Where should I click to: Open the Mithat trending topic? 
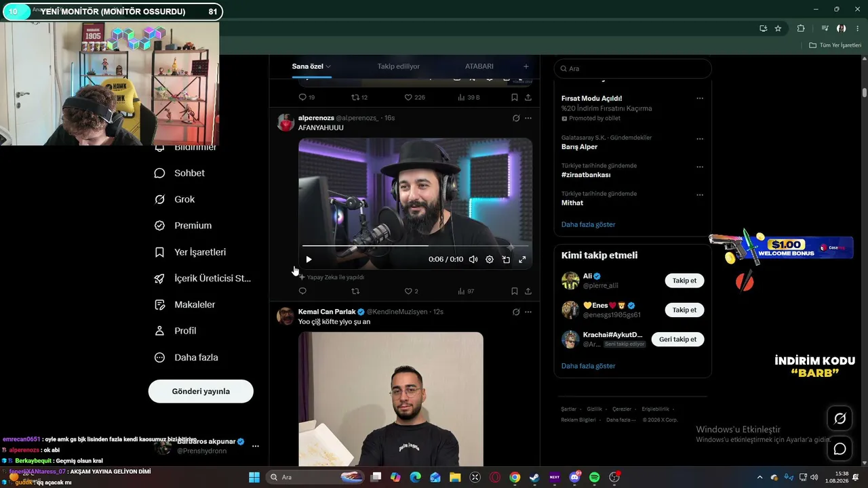point(572,203)
